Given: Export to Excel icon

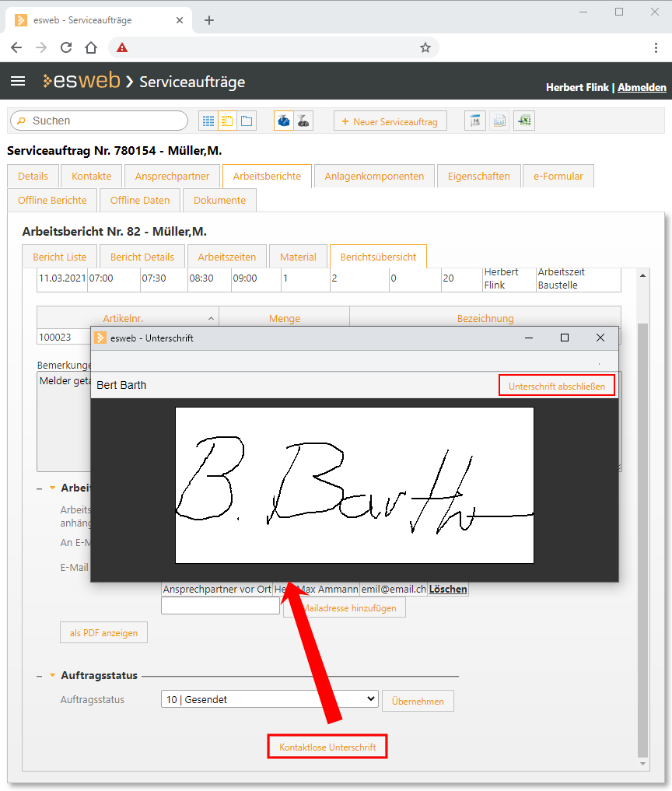Looking at the screenshot, I should pos(524,121).
